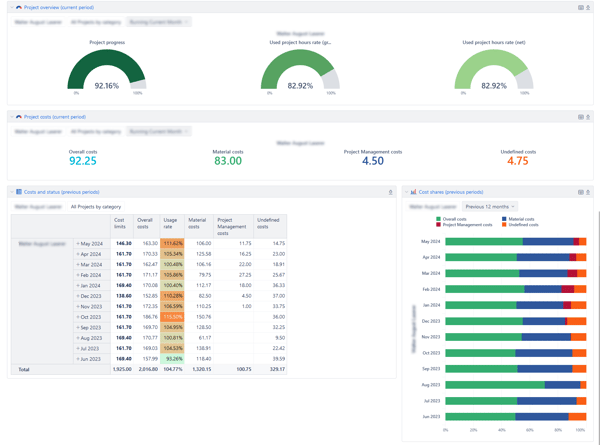
Task: Collapse the Project costs panel chevron
Action: [x=12, y=117]
